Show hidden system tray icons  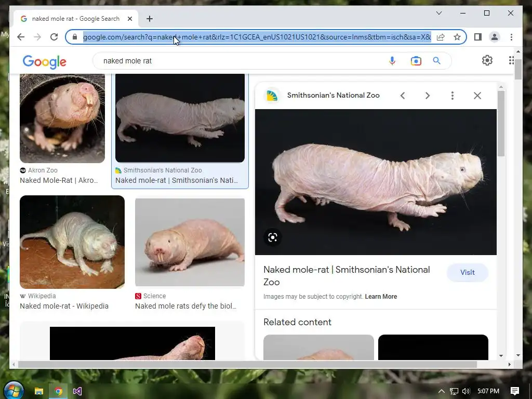point(441,391)
